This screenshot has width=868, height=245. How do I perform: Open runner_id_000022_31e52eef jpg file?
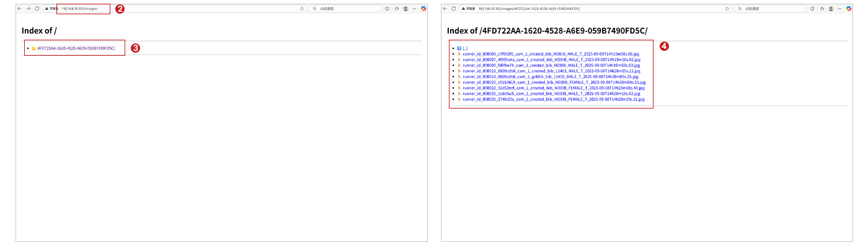click(554, 87)
